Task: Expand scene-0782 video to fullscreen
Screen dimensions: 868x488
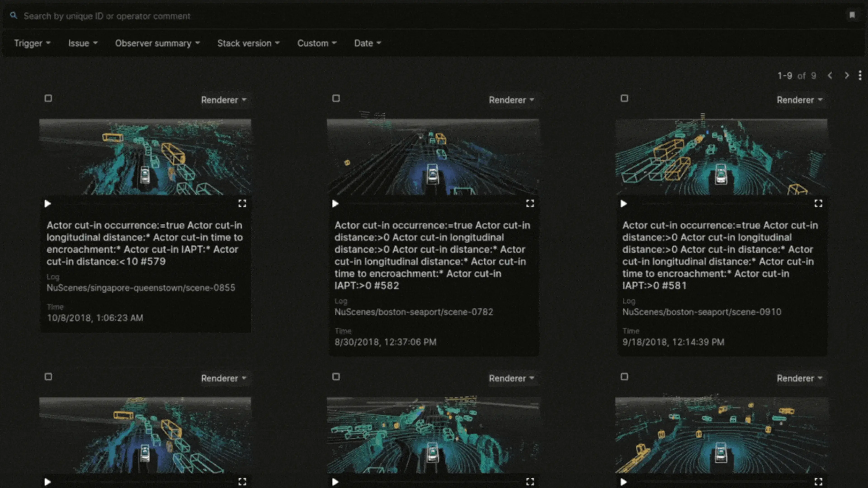Action: tap(530, 203)
